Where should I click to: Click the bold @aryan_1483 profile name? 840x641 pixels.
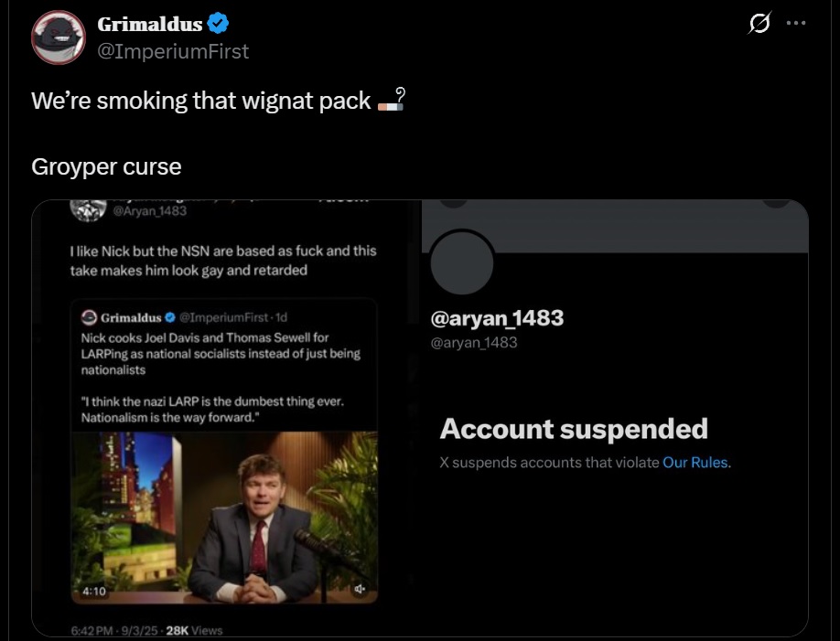497,318
